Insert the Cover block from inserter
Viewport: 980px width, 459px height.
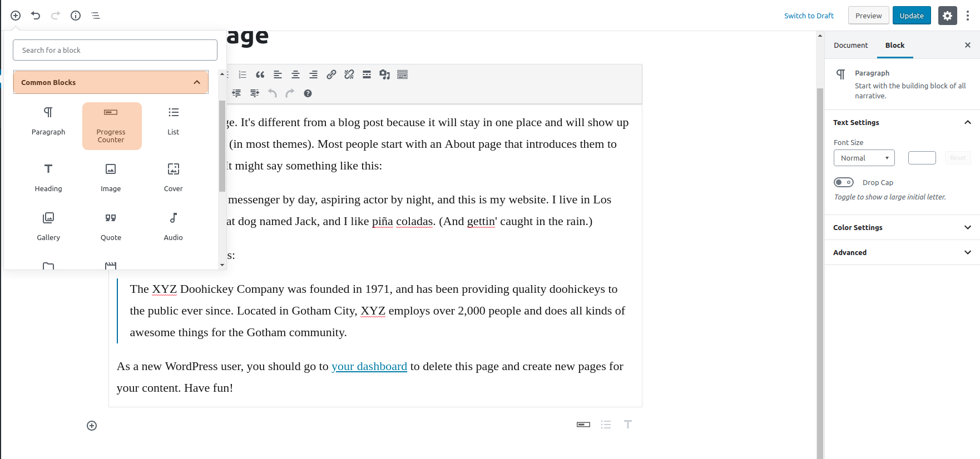pos(174,178)
